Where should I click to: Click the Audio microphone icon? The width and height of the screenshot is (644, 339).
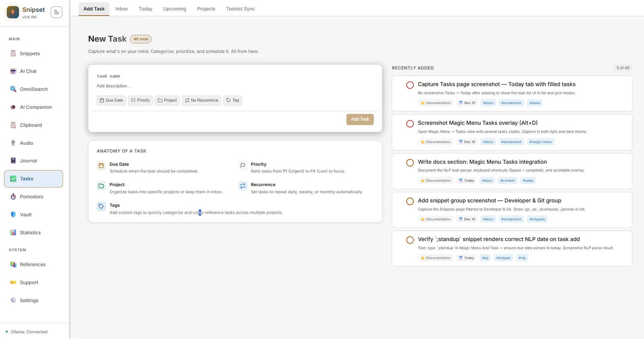13,143
